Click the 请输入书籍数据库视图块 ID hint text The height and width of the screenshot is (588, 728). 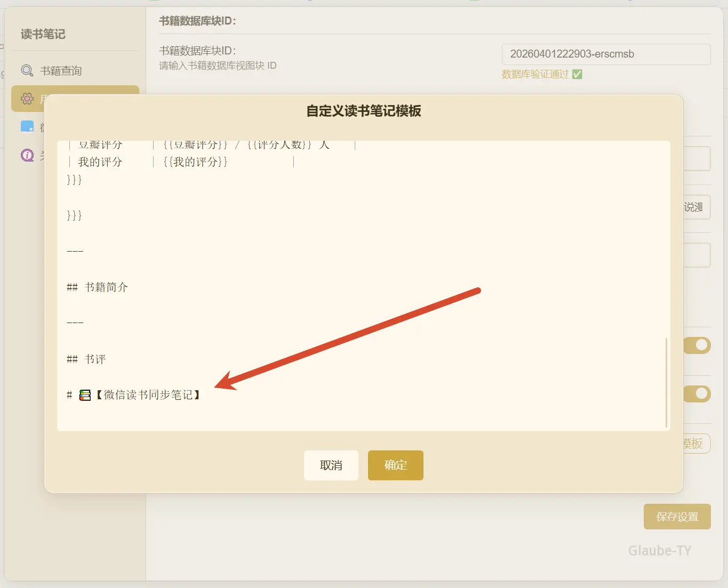coord(218,66)
